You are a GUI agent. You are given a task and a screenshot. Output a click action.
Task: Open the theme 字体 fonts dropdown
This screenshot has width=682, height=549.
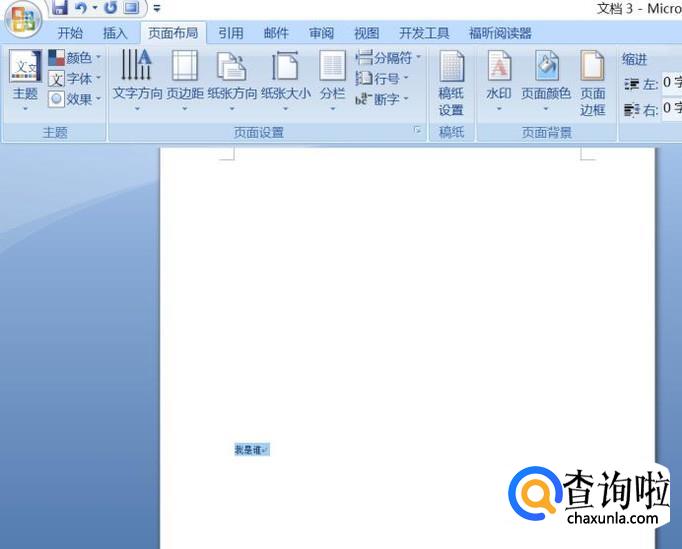tap(74, 79)
